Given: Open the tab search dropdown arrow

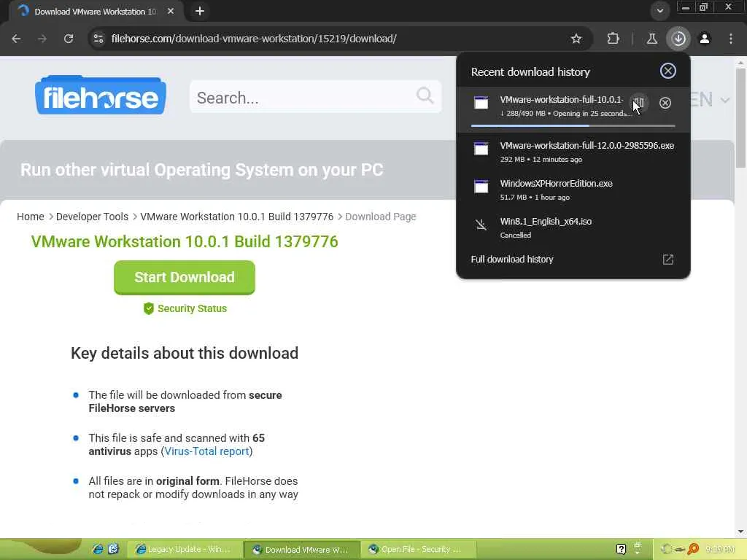Looking at the screenshot, I should (x=659, y=10).
